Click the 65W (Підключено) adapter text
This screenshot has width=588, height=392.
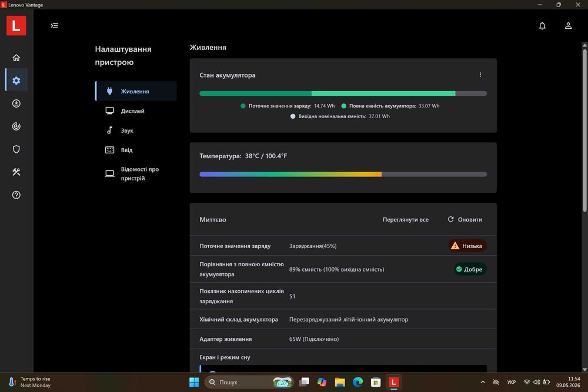[x=314, y=339]
